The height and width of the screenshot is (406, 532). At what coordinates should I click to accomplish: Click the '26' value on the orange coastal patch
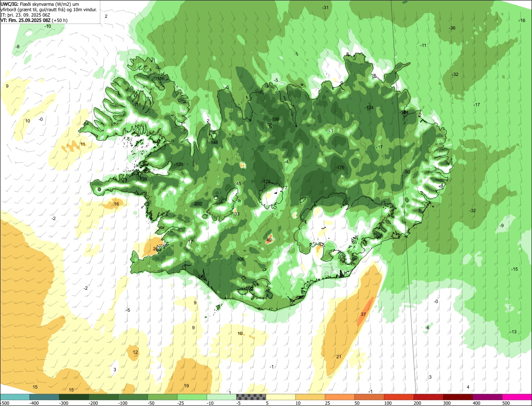point(155,249)
